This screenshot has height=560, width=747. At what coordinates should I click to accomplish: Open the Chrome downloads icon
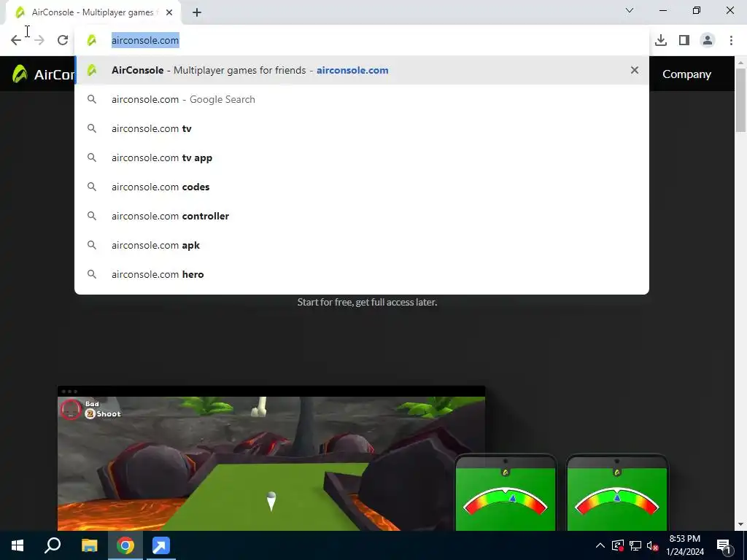tap(661, 41)
